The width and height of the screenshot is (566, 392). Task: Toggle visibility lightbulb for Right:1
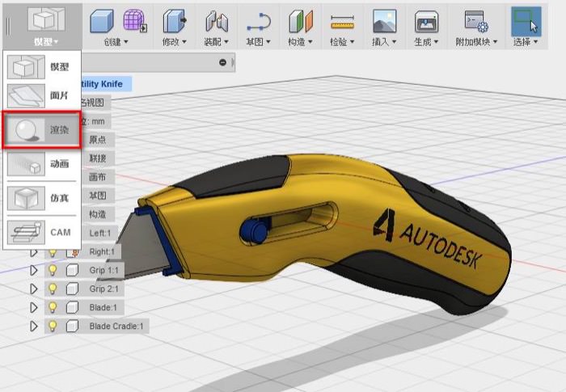[53, 252]
